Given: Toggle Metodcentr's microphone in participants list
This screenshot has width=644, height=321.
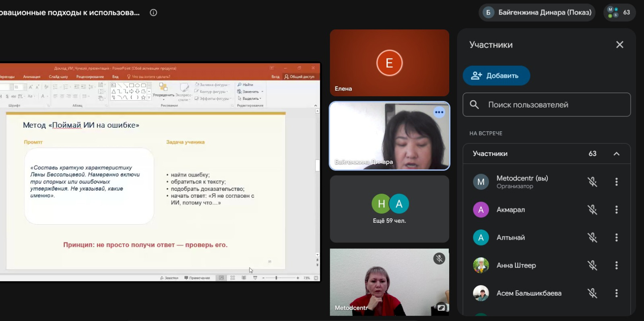Looking at the screenshot, I should pyautogui.click(x=592, y=182).
